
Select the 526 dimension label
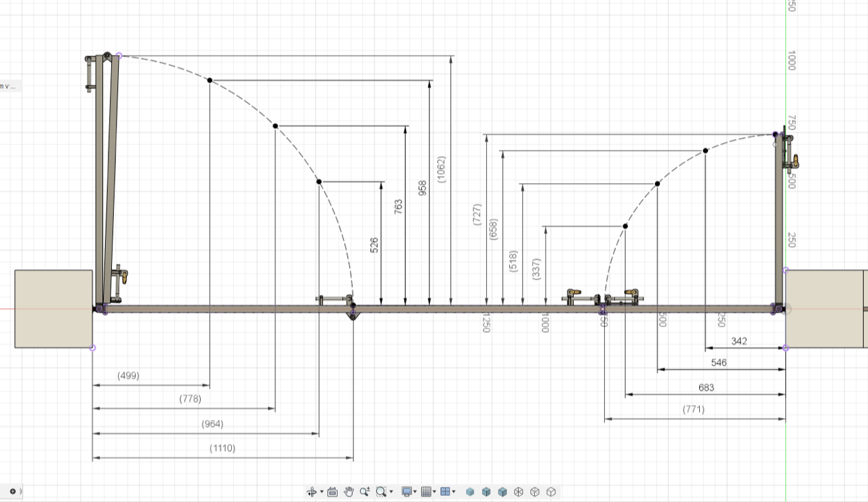click(x=374, y=245)
